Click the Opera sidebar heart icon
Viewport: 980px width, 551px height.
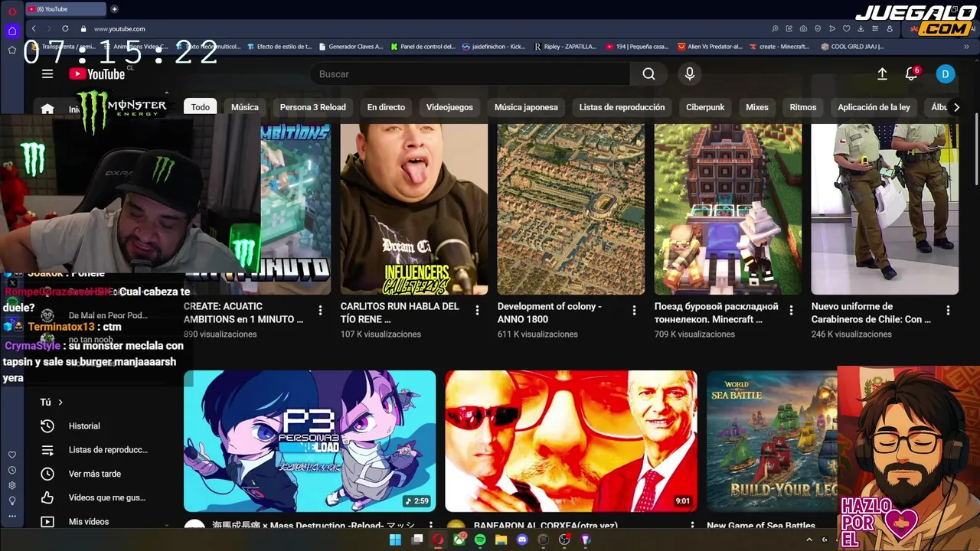click(12, 455)
